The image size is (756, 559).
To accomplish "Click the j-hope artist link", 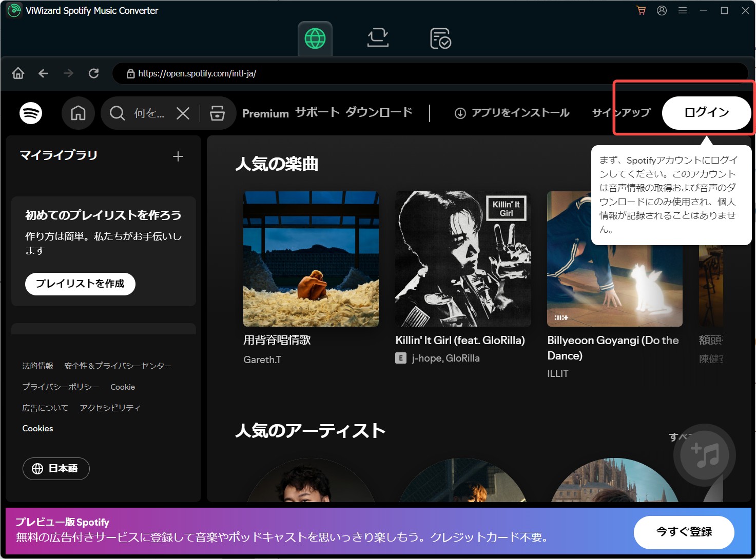I will 427,358.
